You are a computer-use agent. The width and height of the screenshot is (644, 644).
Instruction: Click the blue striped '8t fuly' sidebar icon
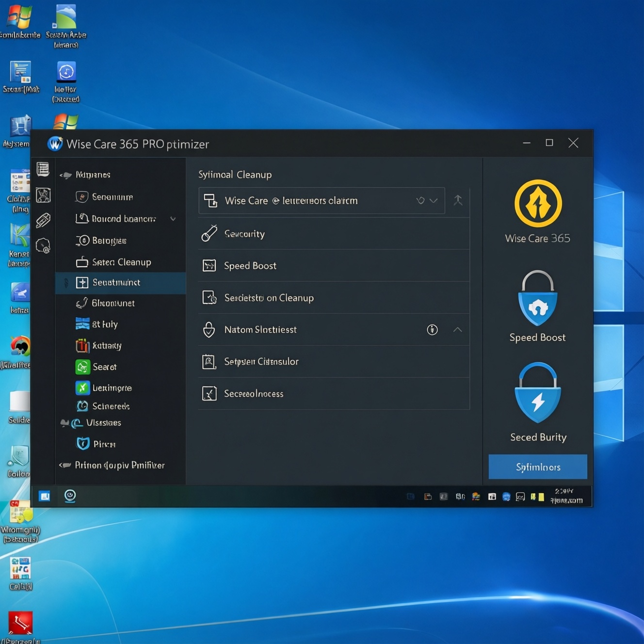(x=82, y=324)
